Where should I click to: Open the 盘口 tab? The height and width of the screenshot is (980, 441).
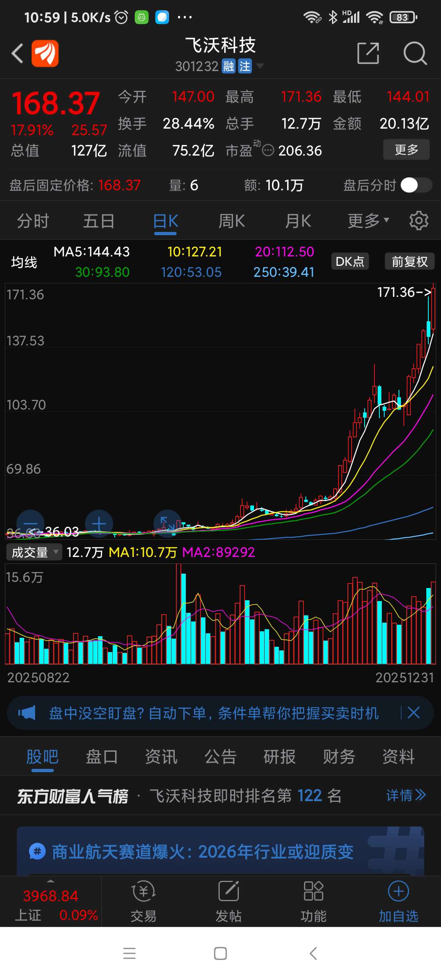[x=102, y=757]
